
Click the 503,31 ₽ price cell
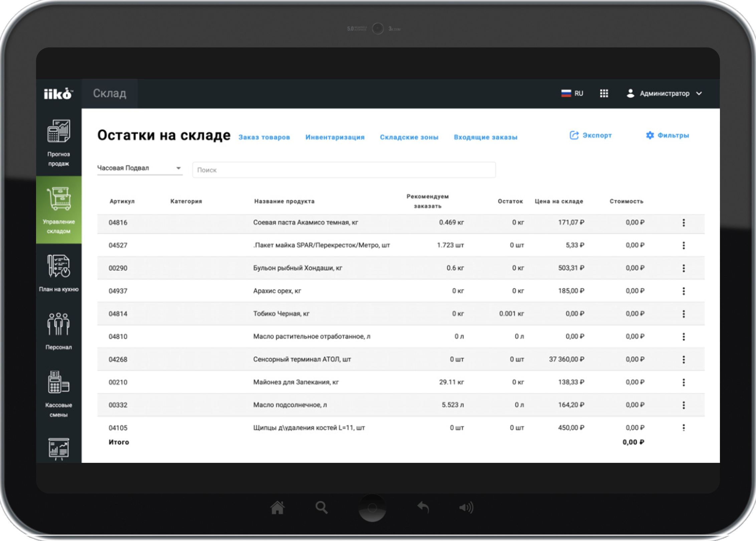[571, 268]
